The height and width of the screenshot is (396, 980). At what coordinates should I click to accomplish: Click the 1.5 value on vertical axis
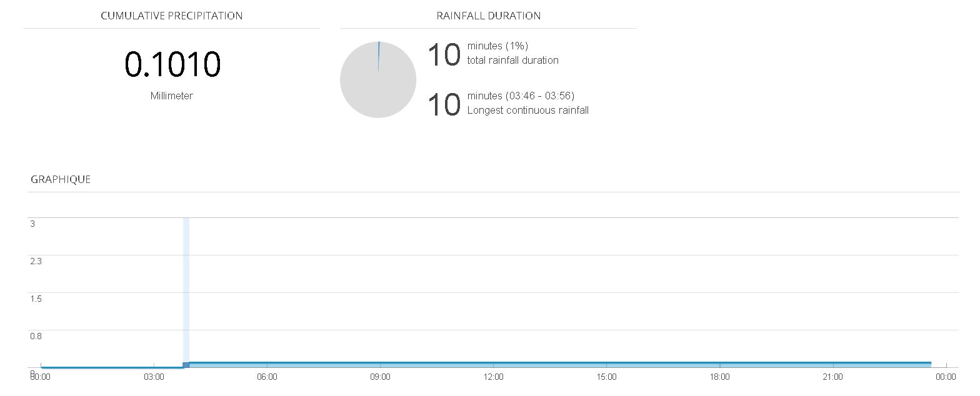click(36, 299)
